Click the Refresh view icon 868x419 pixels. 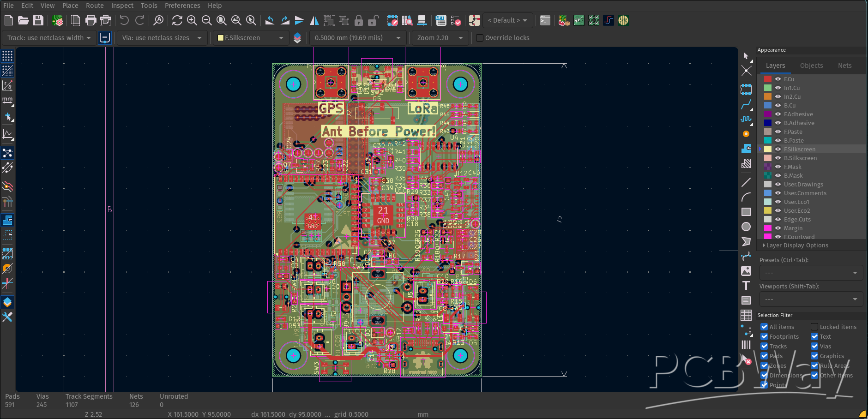[177, 20]
